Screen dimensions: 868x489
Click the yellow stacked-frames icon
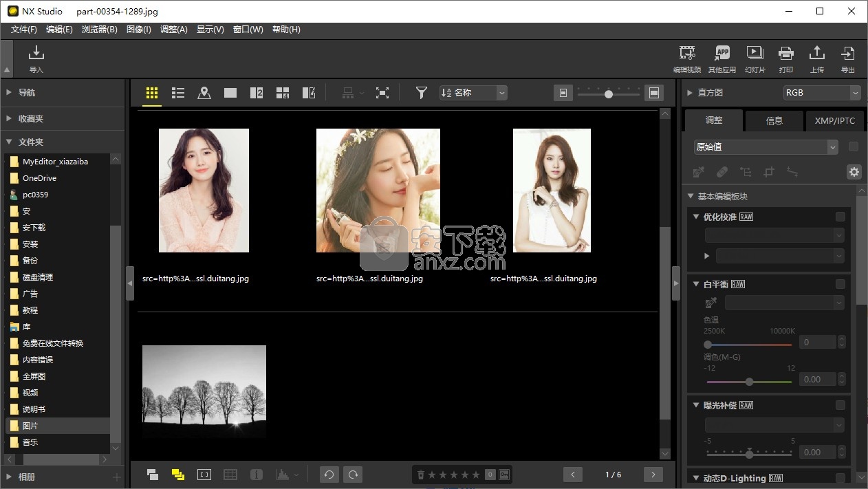pos(178,475)
